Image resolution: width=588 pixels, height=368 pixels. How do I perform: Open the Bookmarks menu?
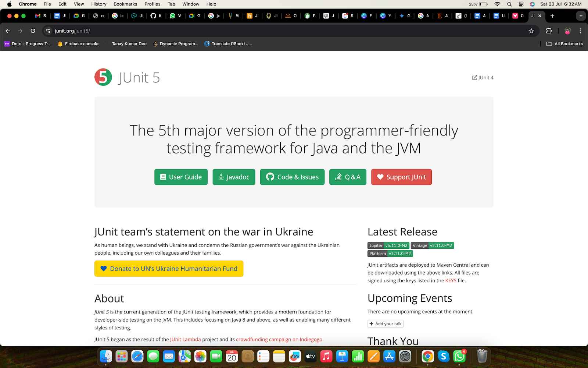pos(125,4)
